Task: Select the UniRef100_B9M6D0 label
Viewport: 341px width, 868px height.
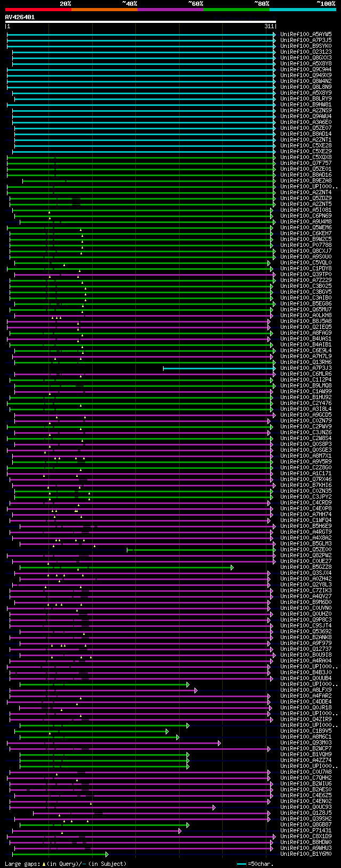Action: coord(306,602)
